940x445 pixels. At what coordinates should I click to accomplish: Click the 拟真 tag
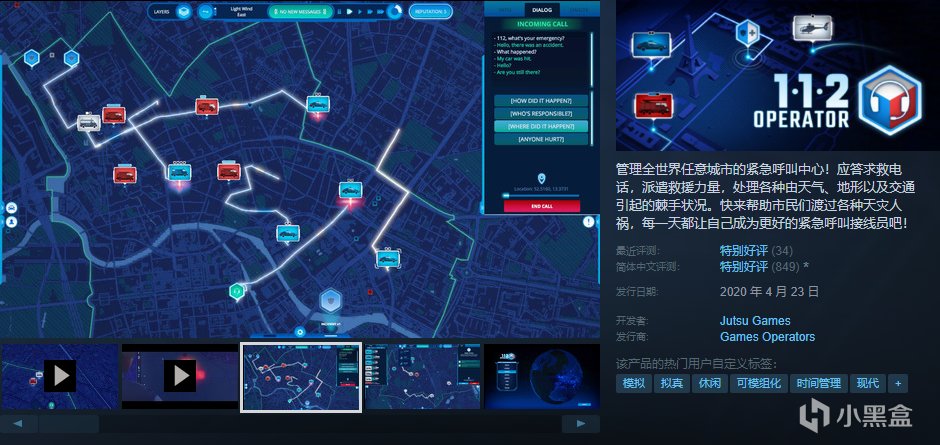[671, 383]
